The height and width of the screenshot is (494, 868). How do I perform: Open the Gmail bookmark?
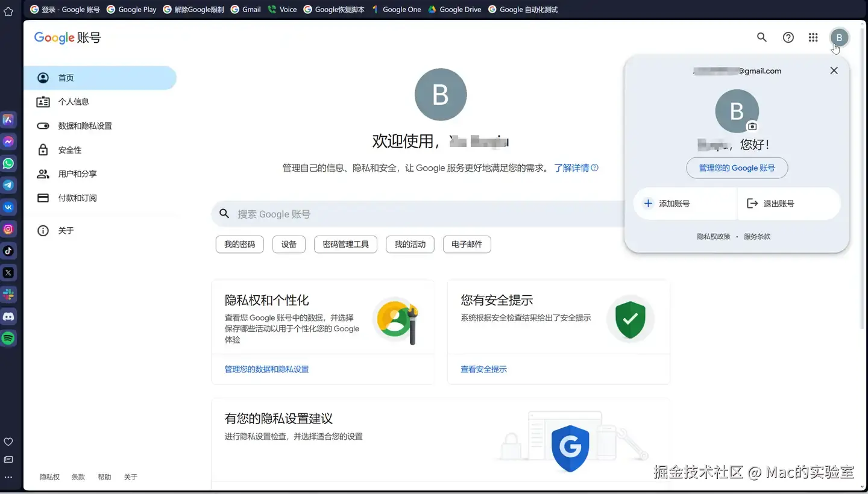click(246, 10)
